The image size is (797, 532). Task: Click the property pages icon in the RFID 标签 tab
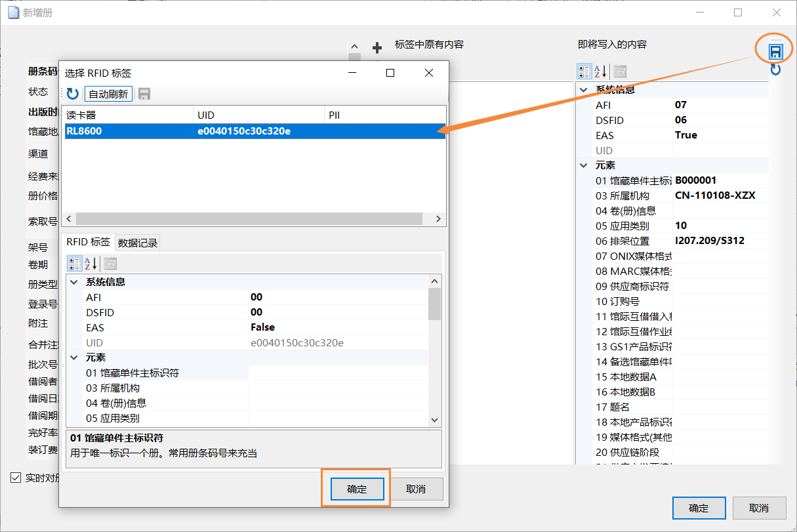click(x=110, y=264)
